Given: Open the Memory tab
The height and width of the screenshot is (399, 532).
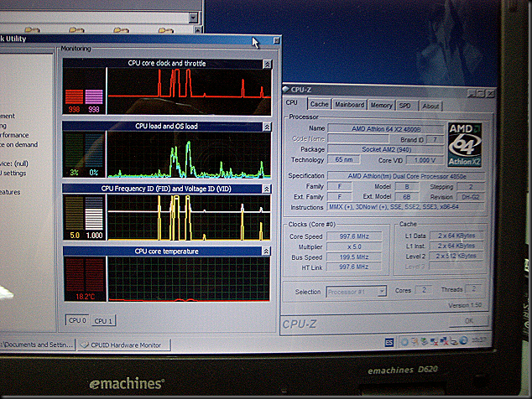Looking at the screenshot, I should [x=381, y=106].
